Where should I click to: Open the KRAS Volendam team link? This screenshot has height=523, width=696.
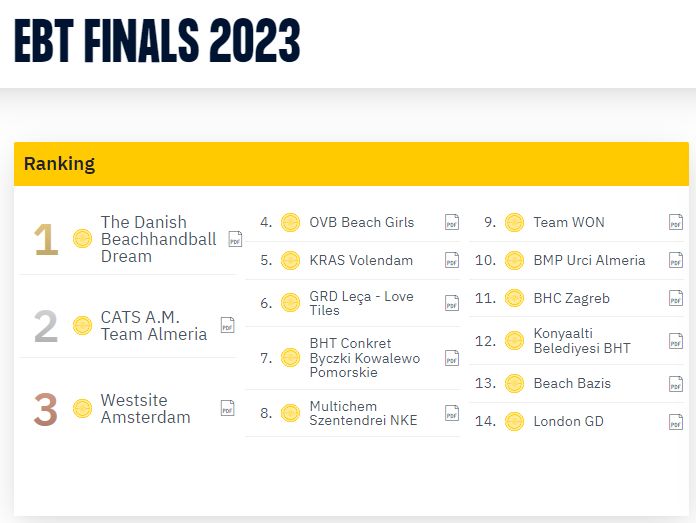point(361,260)
